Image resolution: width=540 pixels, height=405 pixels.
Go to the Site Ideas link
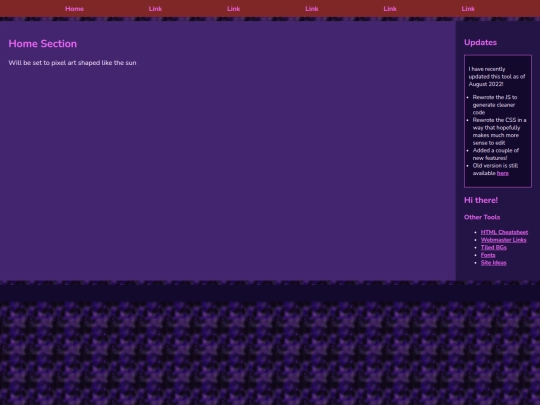click(x=494, y=262)
